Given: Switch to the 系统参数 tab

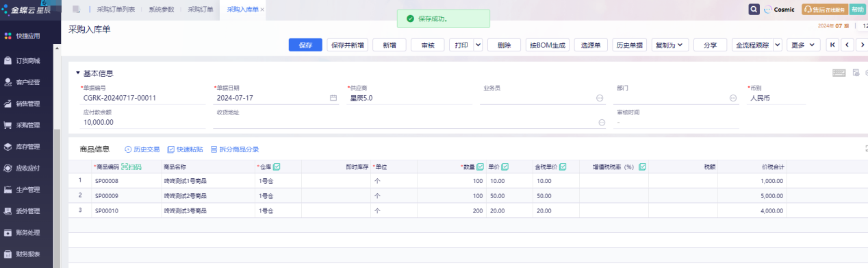Looking at the screenshot, I should 162,10.
